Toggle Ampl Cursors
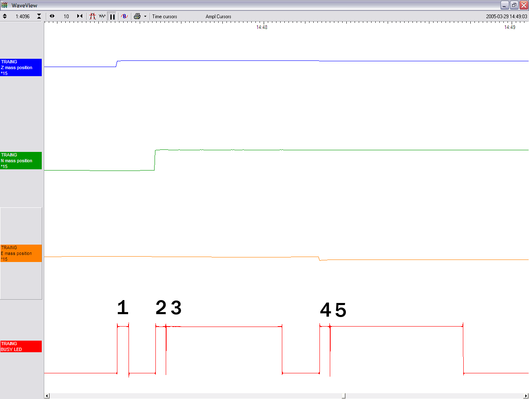The image size is (529, 399). coord(218,17)
